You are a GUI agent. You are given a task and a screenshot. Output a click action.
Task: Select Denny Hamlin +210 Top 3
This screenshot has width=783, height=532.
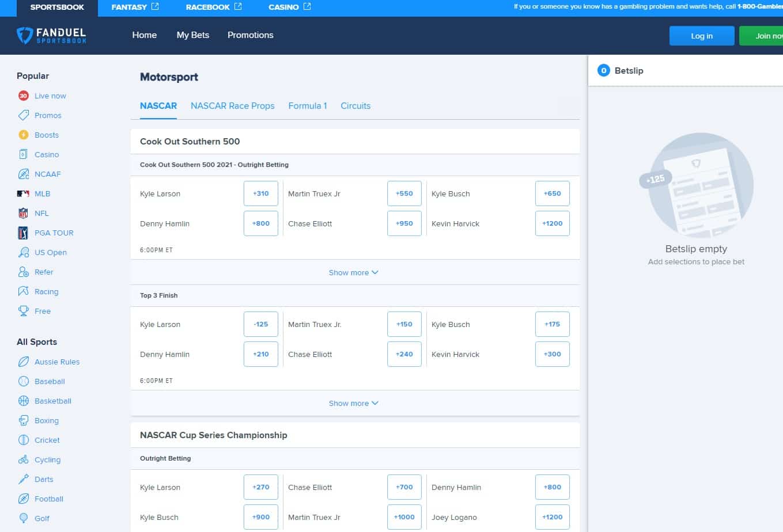[261, 354]
